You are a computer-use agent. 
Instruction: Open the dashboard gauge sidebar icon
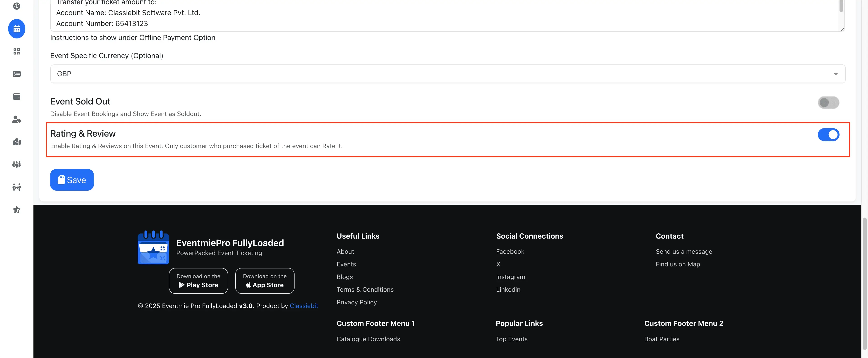17,6
